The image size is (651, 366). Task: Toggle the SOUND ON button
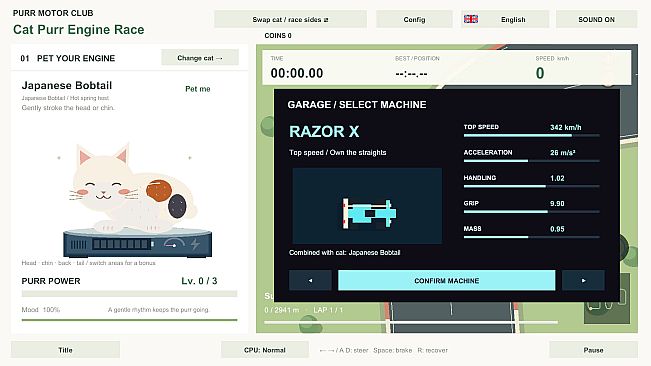(596, 20)
